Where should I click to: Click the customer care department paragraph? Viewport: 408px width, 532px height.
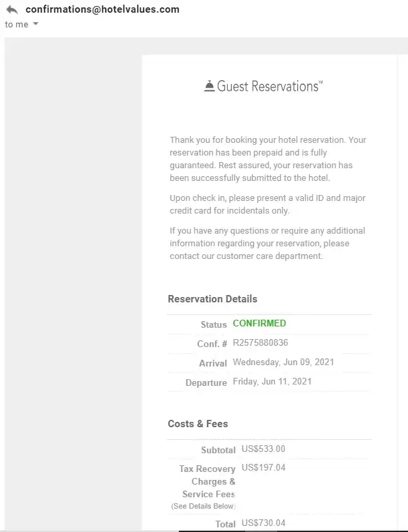coord(267,243)
